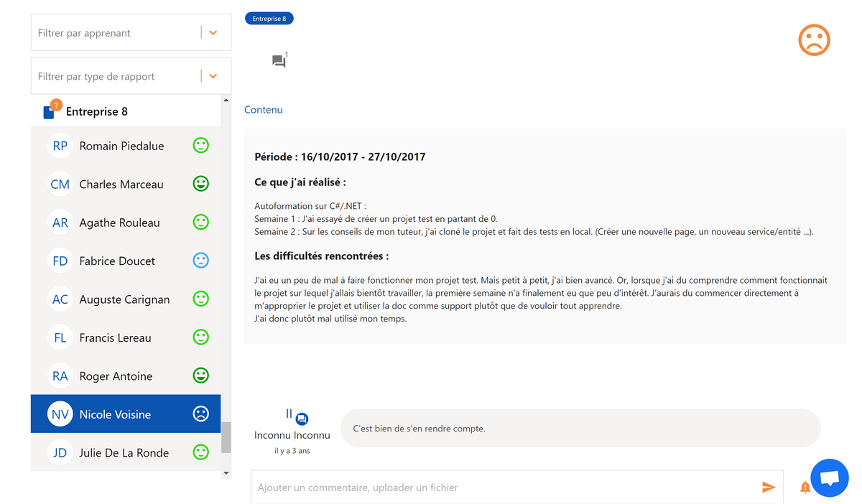The height and width of the screenshot is (504, 862).
Task: Click Auguste Carignan's smiley icon
Action: pyautogui.click(x=201, y=299)
